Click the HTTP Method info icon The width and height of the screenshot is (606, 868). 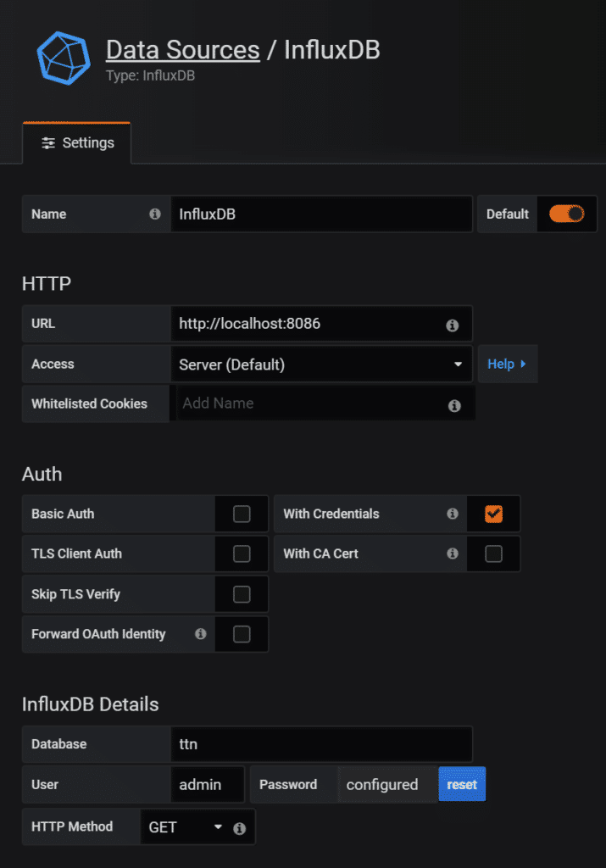[x=240, y=828]
